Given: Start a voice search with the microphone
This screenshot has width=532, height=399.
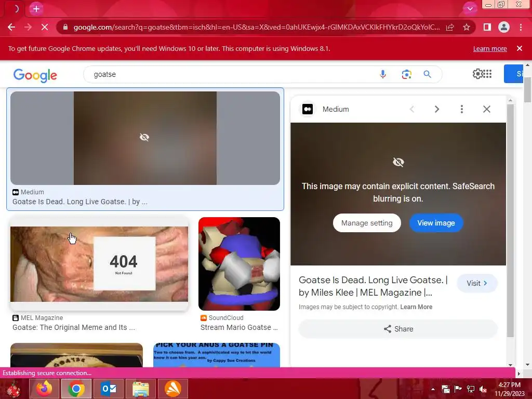Looking at the screenshot, I should [x=383, y=74].
